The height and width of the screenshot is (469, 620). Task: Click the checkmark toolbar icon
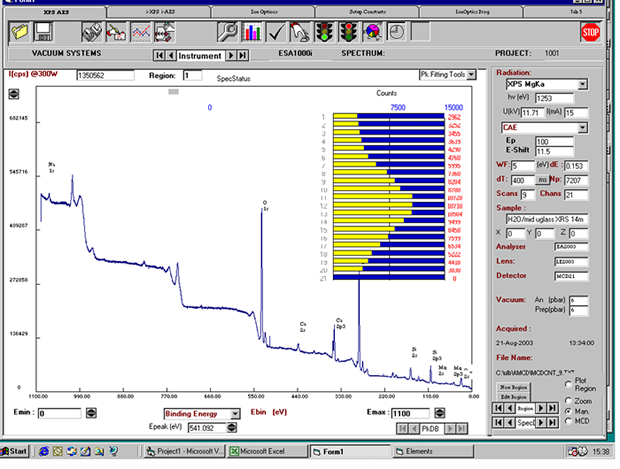click(x=276, y=32)
